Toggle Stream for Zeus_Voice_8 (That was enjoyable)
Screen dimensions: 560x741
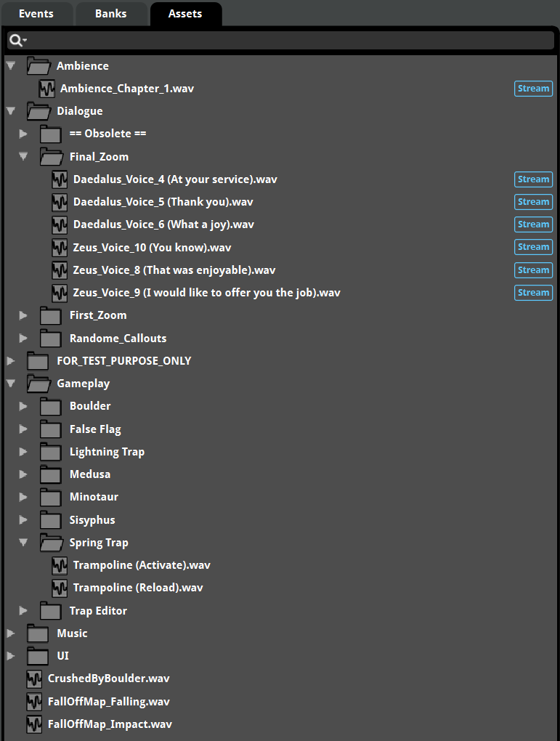tap(533, 270)
